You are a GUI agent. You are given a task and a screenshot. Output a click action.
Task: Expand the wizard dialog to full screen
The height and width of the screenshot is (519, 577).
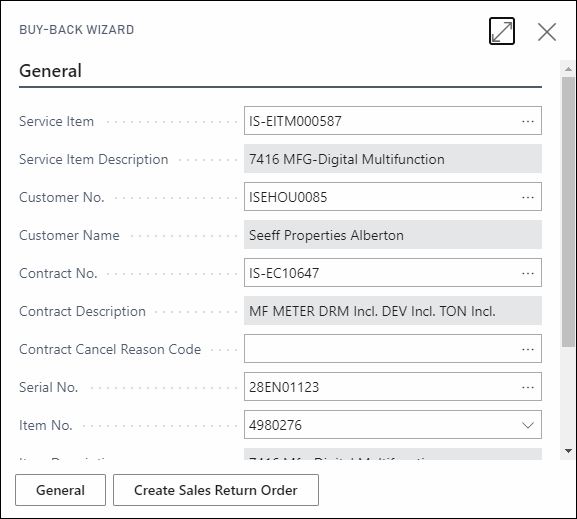coord(502,31)
